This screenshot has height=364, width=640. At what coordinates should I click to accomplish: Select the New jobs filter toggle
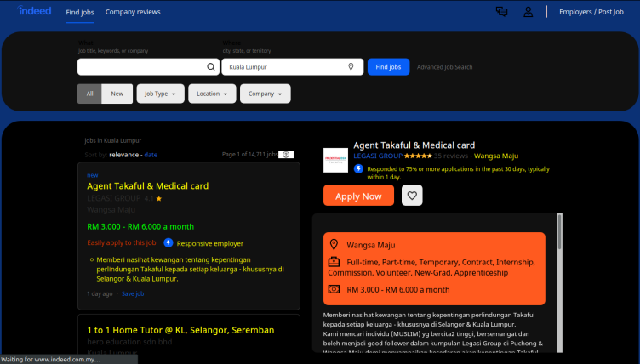pos(117,94)
